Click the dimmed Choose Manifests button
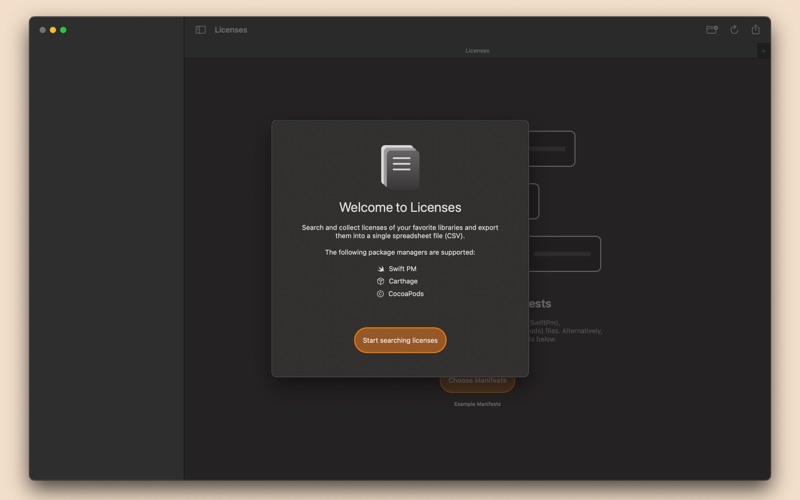This screenshot has height=500, width=800. coord(477,384)
